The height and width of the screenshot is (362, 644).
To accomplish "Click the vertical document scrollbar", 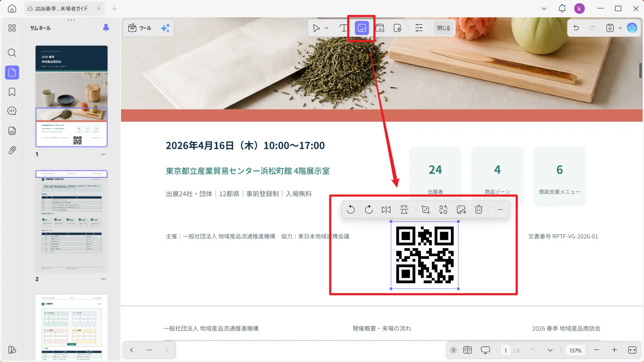I will 640,70.
